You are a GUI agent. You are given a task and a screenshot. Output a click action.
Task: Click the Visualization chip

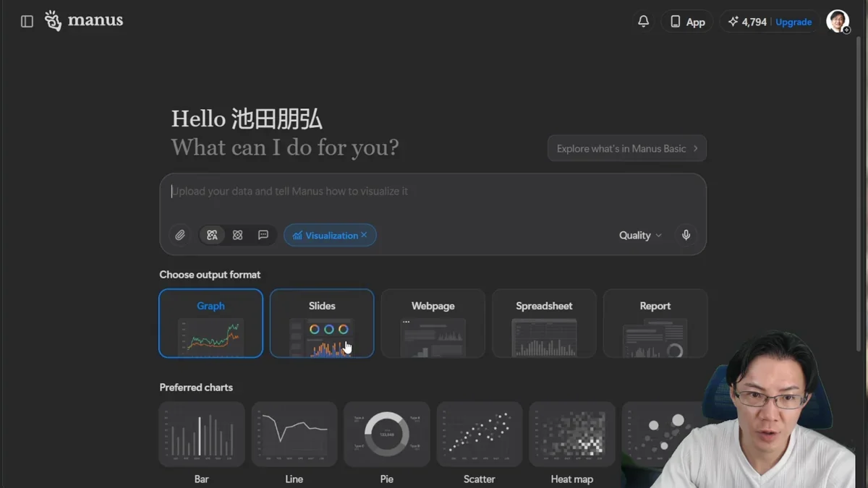tap(330, 235)
